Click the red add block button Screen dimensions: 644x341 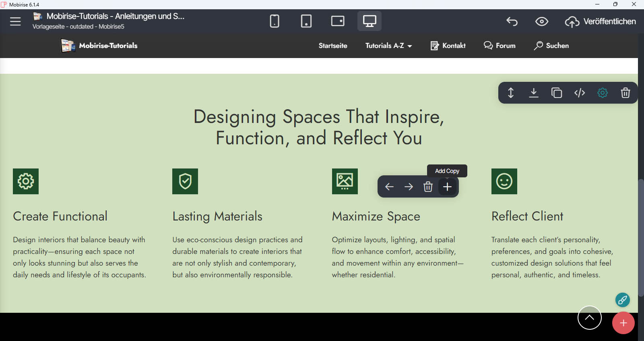click(623, 323)
